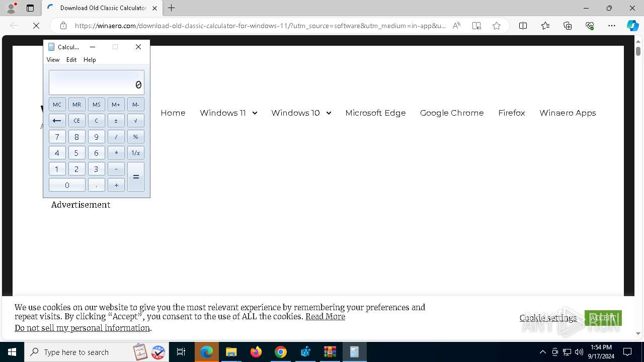
Task: Click the divide button in Calculator
Action: (116, 137)
